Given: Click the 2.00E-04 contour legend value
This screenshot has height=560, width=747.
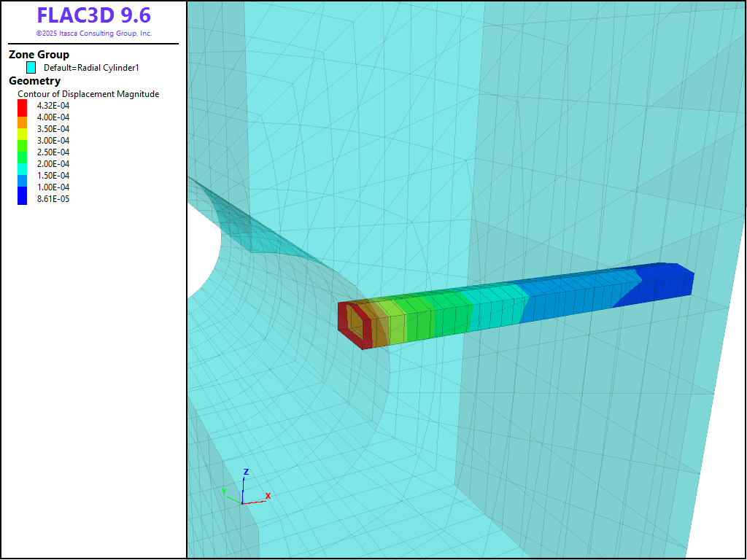Looking at the screenshot, I should point(53,164).
